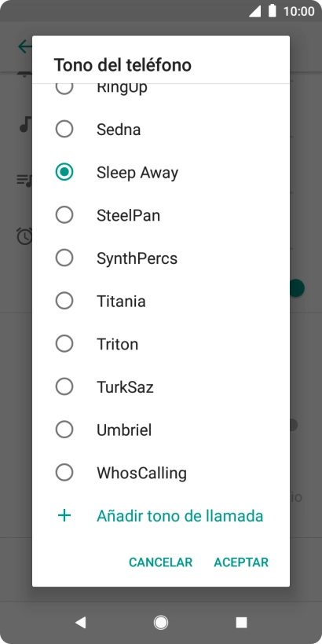Select the SteelPan ringtone radio button
The width and height of the screenshot is (322, 644).
(64, 215)
